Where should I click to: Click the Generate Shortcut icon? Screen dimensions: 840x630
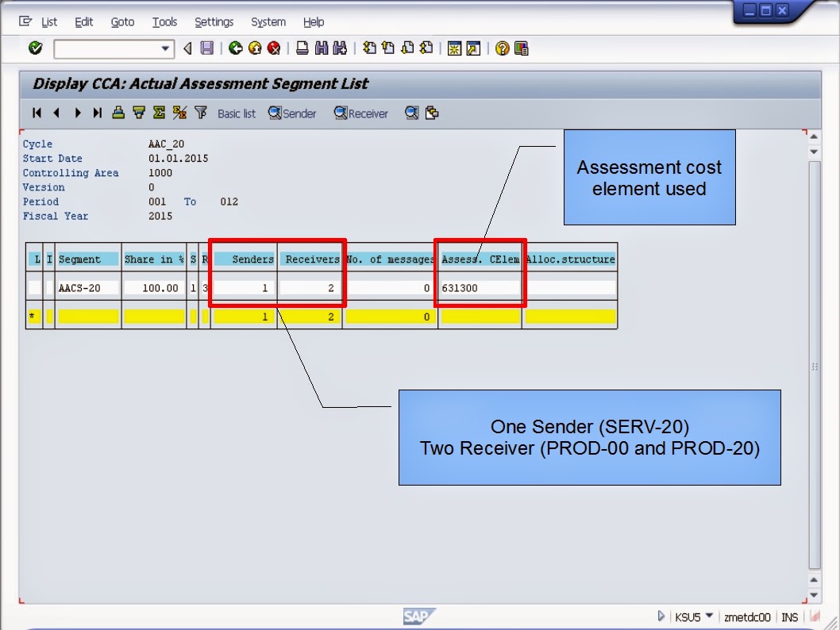click(x=473, y=48)
